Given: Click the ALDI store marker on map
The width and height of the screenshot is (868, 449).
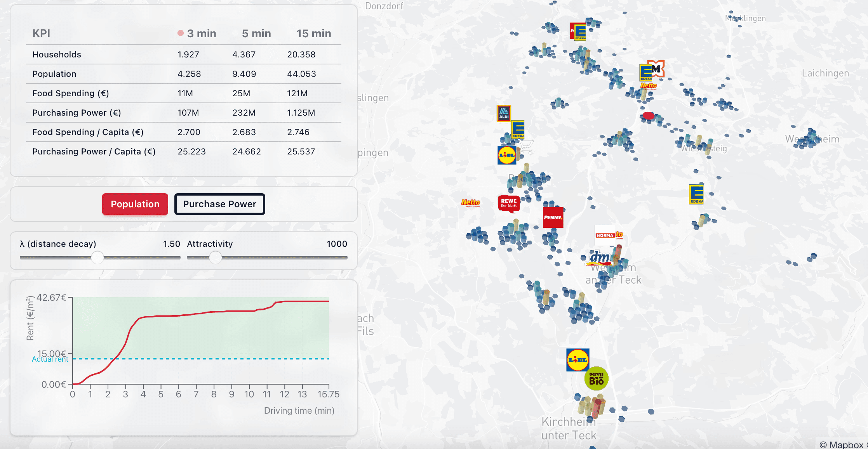Looking at the screenshot, I should 504,113.
